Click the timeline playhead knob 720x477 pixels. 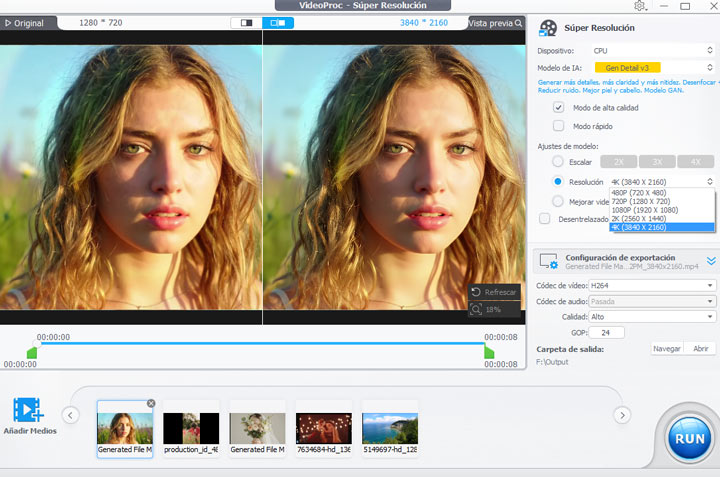tap(37, 343)
